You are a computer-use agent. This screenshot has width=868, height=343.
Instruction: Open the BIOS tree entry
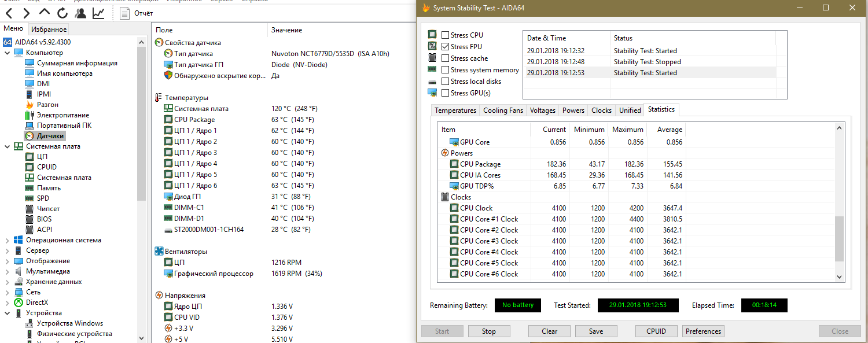click(44, 219)
